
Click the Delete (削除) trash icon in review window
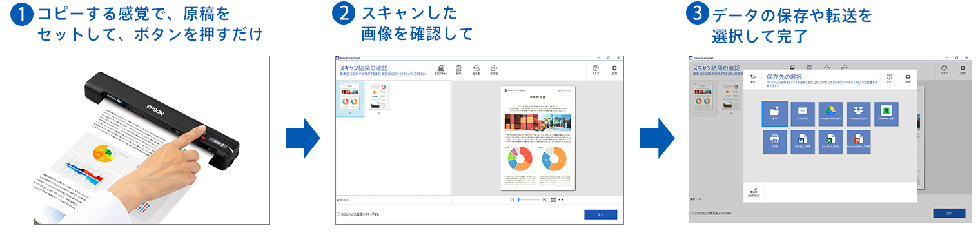pos(458,70)
